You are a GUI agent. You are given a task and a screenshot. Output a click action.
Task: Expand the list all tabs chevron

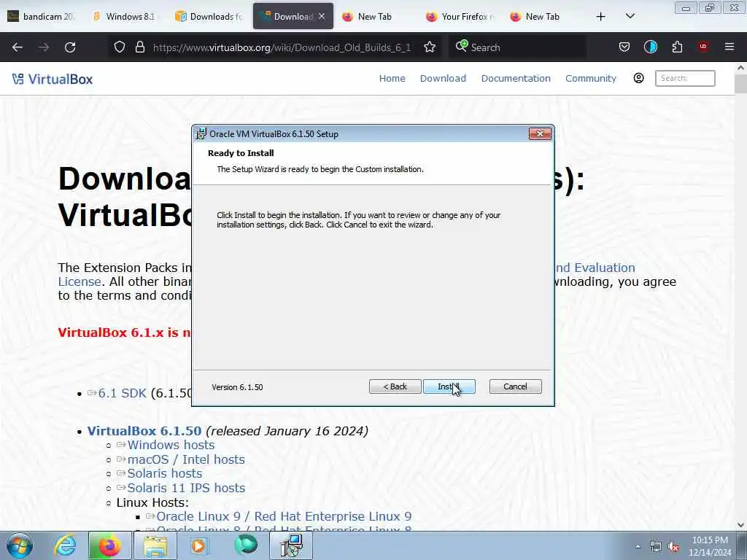point(630,17)
